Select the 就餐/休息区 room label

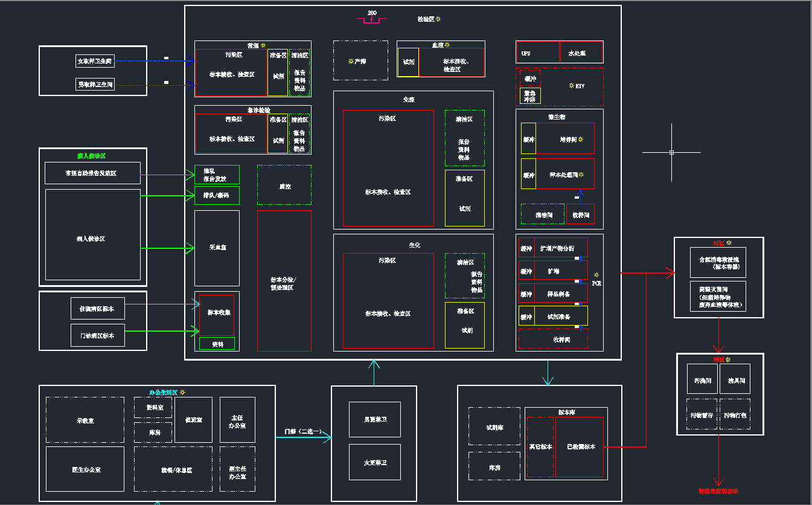pyautogui.click(x=176, y=470)
